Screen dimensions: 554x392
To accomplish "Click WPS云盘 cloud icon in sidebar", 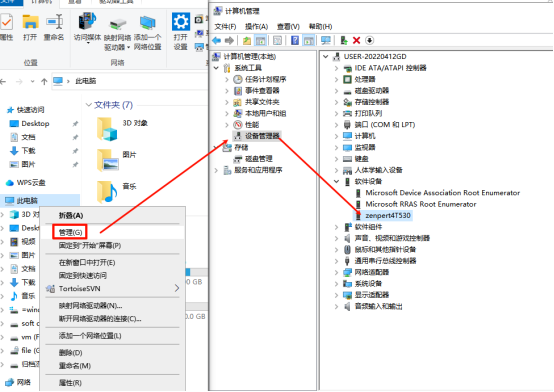I will (10, 183).
